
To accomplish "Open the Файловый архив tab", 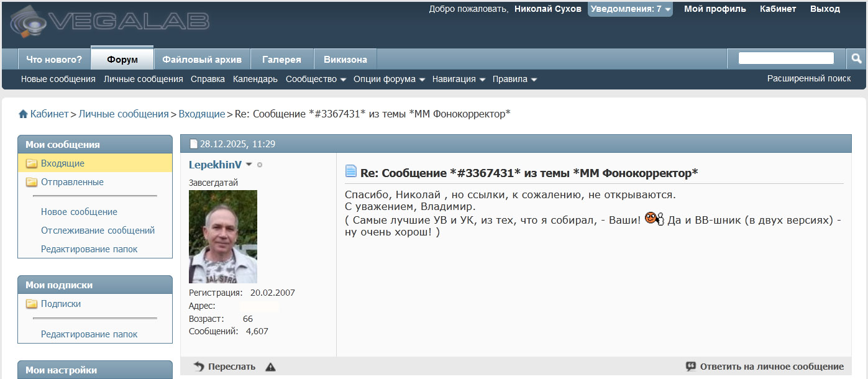I will (x=202, y=60).
